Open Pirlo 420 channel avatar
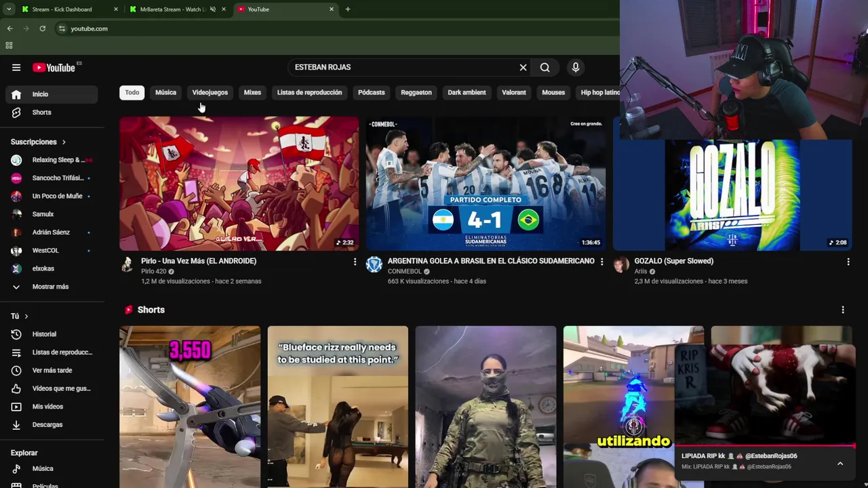868x488 pixels. pos(127,264)
